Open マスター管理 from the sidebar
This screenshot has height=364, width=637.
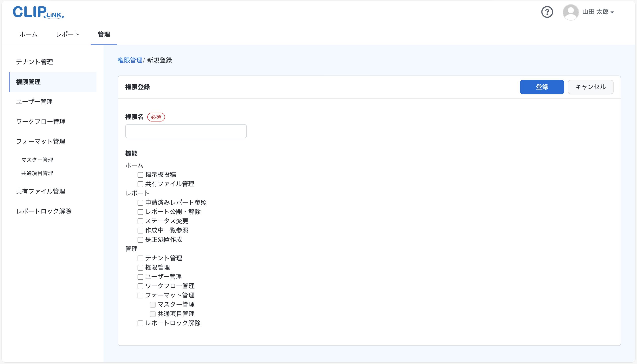tap(37, 160)
